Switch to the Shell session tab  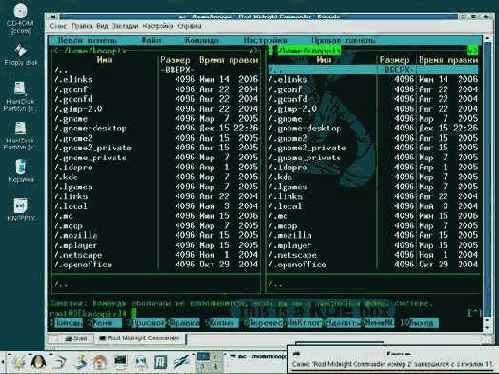click(x=76, y=339)
